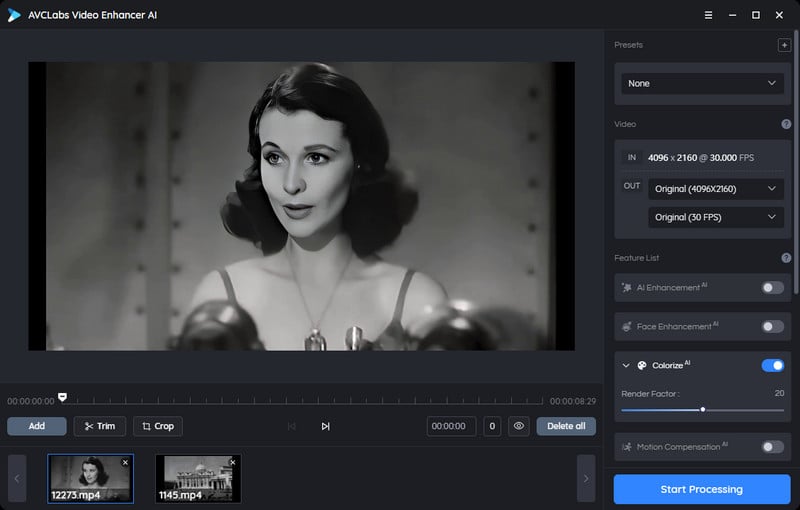Click the start time 00:00:00:00 label
800x510 pixels.
[x=31, y=401]
